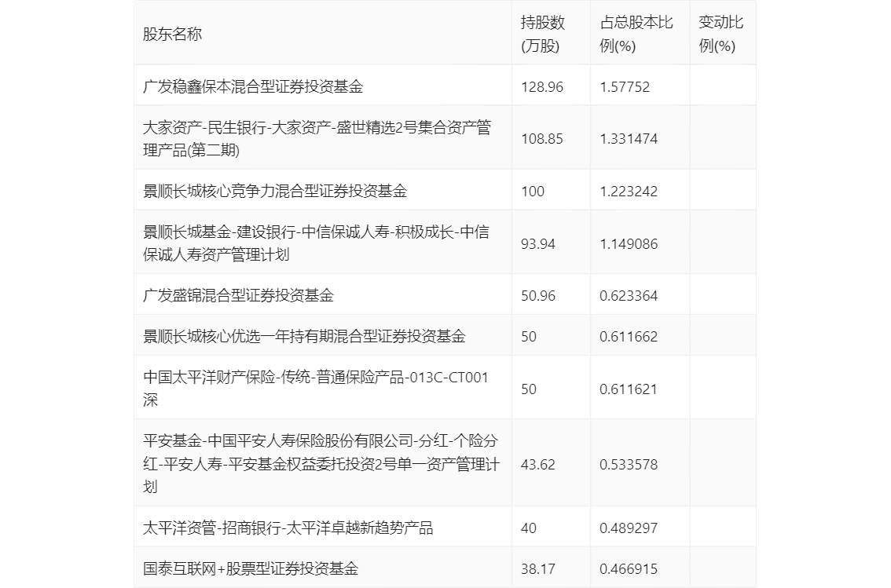Click the 股东名称 column header

(172, 34)
